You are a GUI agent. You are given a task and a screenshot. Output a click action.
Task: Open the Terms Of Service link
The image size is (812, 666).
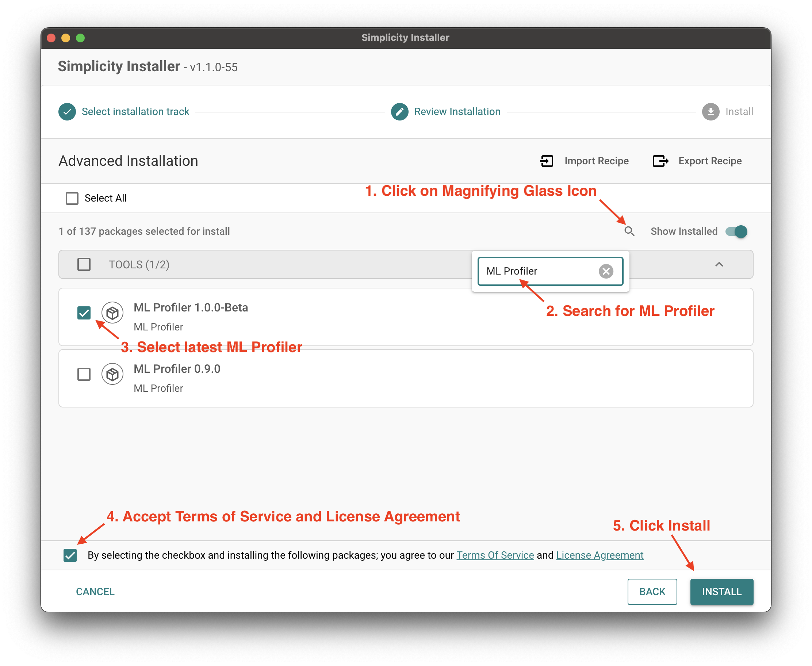(495, 555)
